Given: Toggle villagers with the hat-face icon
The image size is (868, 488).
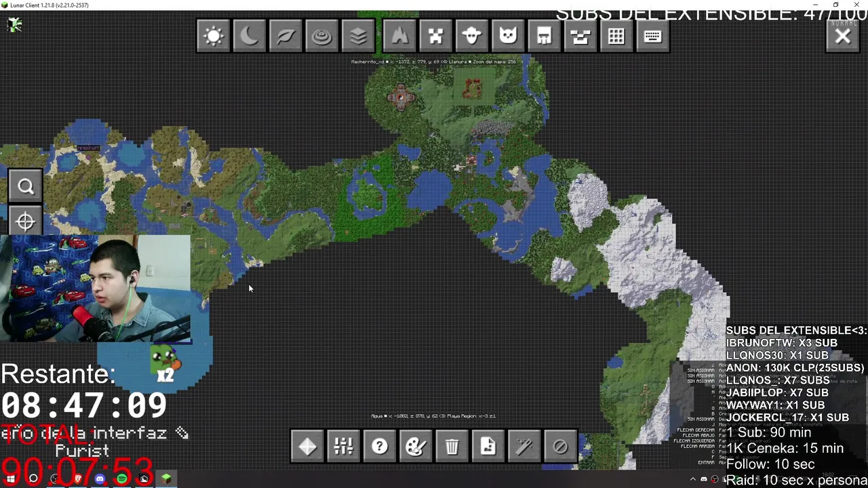Looking at the screenshot, I should pos(472,36).
